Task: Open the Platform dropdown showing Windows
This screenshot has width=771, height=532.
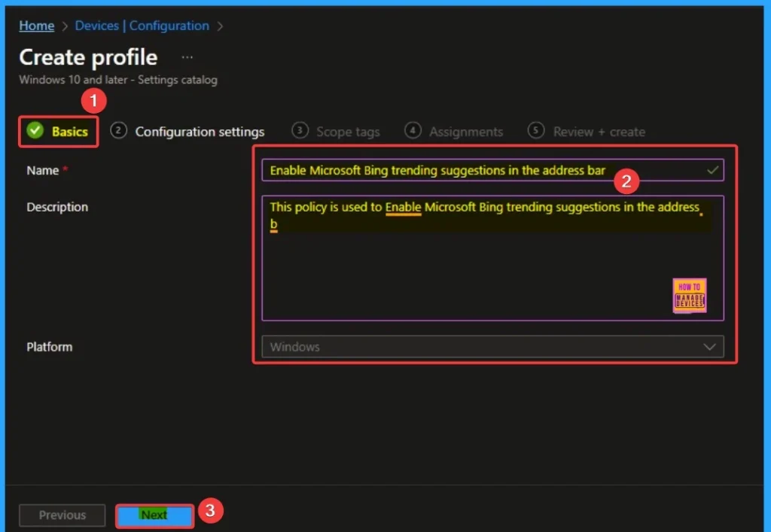Action: pos(492,347)
